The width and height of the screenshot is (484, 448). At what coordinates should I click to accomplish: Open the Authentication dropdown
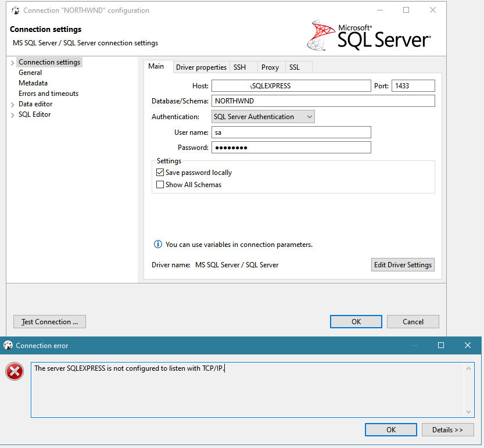tap(263, 117)
